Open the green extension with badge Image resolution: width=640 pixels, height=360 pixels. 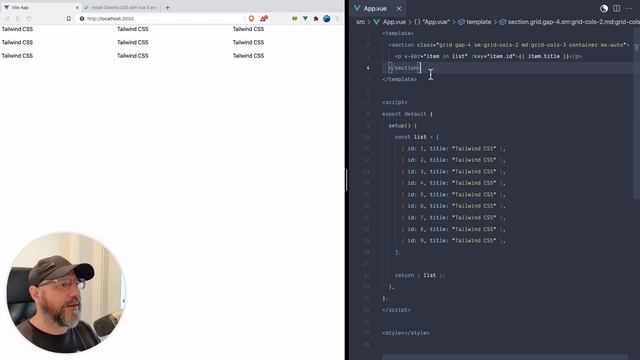(294, 19)
